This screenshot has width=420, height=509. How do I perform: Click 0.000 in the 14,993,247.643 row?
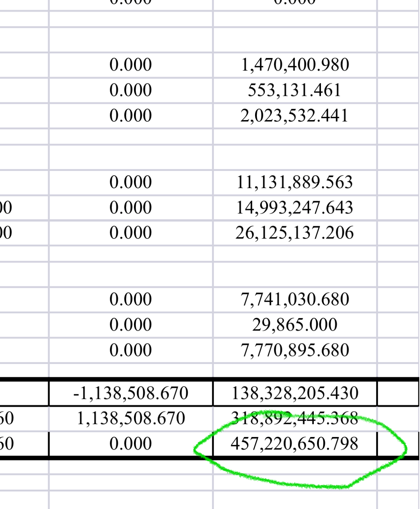click(x=131, y=208)
